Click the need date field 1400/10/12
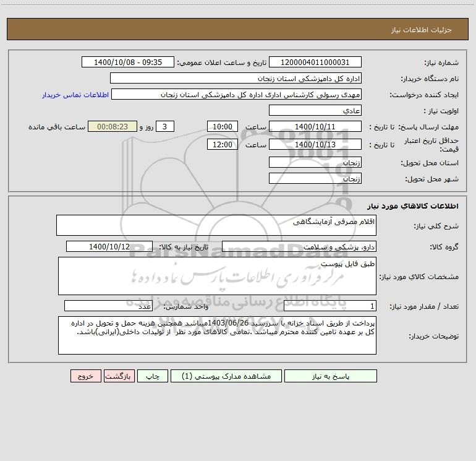Viewport: 476px width, 461px height. [x=109, y=246]
